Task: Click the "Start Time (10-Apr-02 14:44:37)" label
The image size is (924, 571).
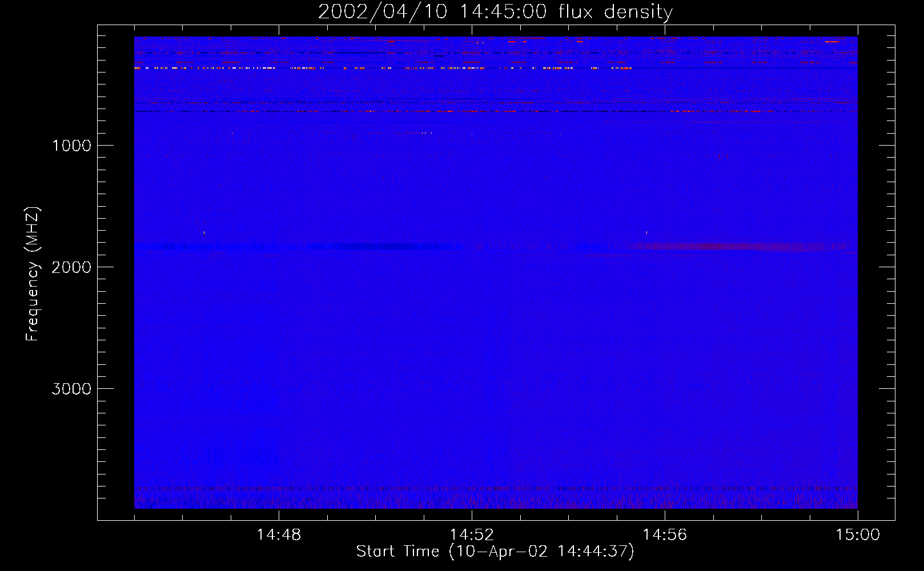Action: [495, 552]
